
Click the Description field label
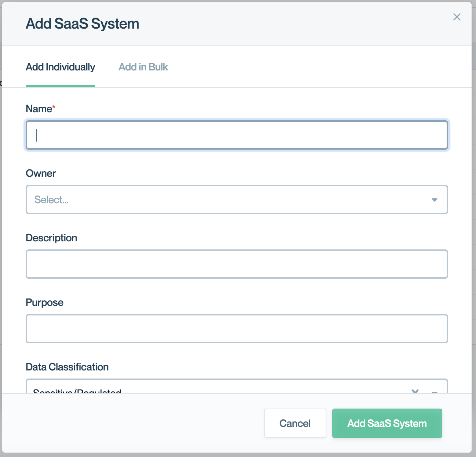[51, 238]
